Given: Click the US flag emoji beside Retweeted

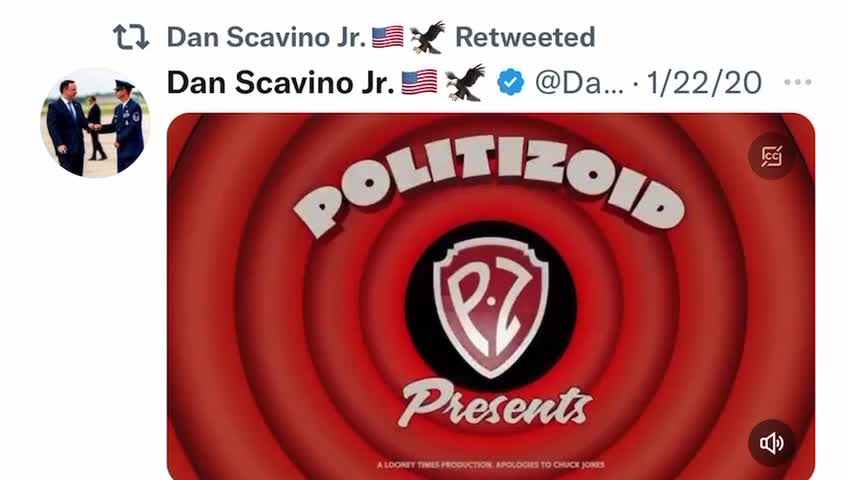Looking at the screenshot, I should (388, 37).
